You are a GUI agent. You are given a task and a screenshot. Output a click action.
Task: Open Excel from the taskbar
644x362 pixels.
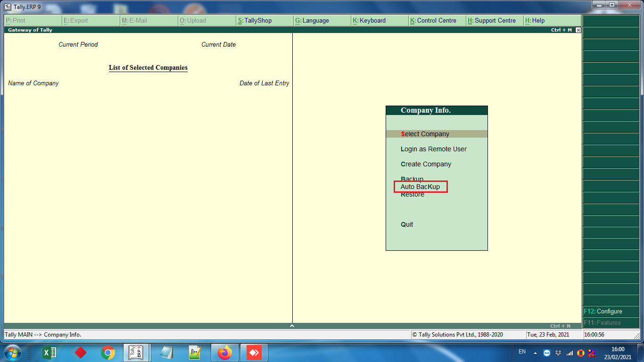point(50,353)
